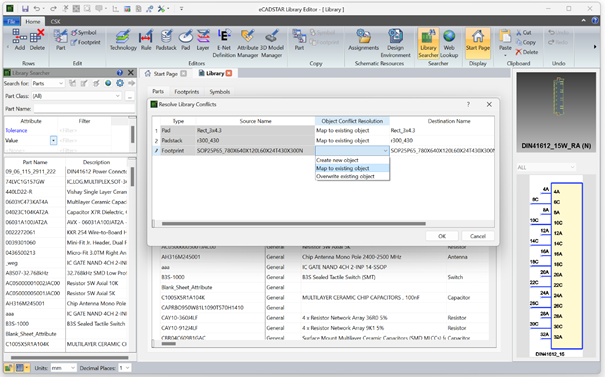Open Library Searcher settings gear
The width and height of the screenshot is (605, 377).
120,83
